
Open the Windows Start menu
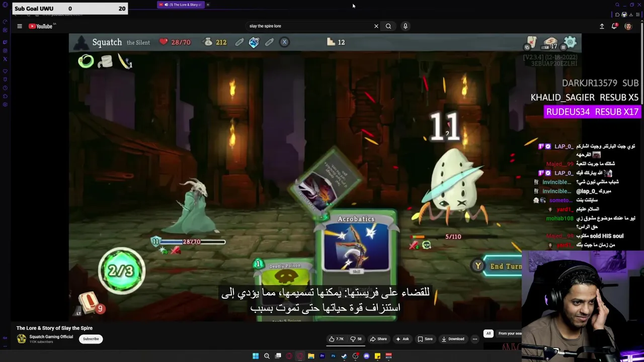pyautogui.click(x=256, y=356)
